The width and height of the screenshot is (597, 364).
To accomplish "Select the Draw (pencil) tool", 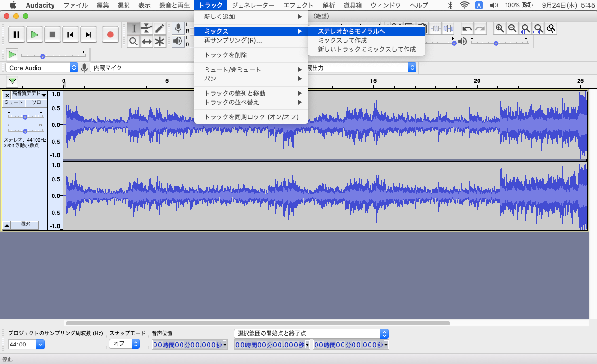I will point(160,28).
